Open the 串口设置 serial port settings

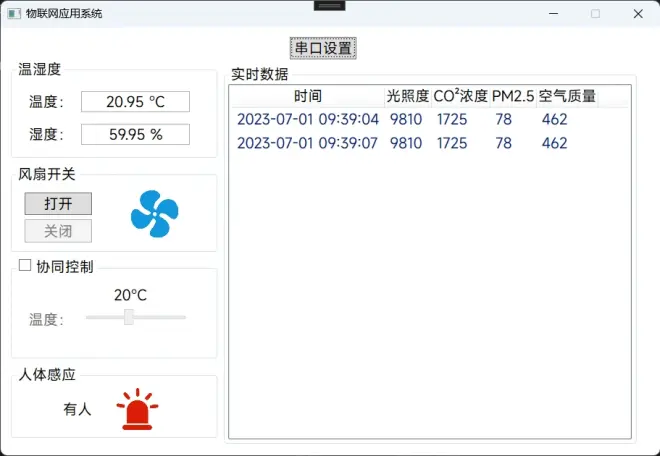click(x=323, y=48)
